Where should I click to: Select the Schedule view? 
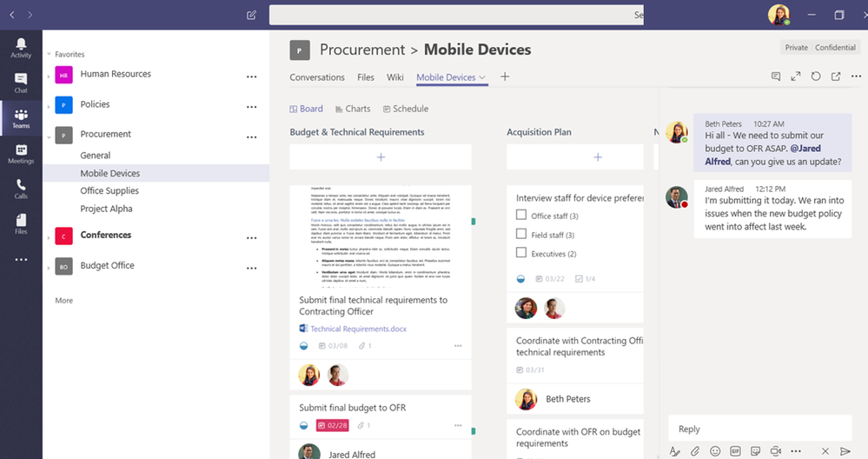coord(406,109)
